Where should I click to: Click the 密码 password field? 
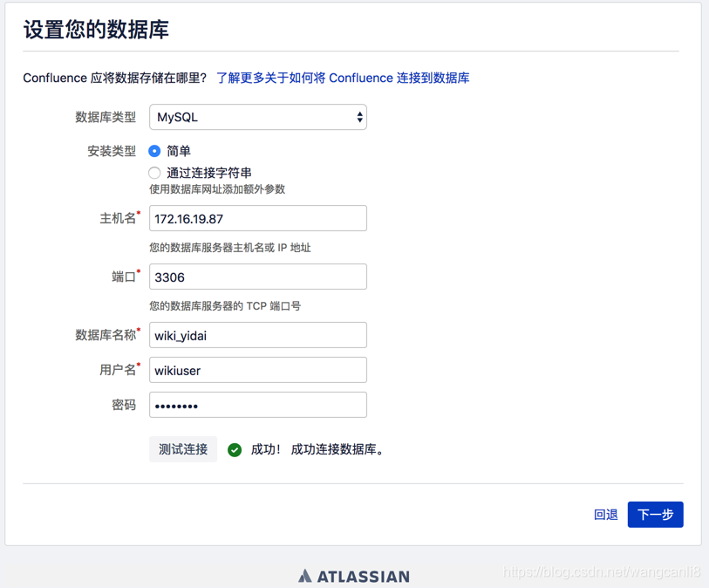coord(258,405)
